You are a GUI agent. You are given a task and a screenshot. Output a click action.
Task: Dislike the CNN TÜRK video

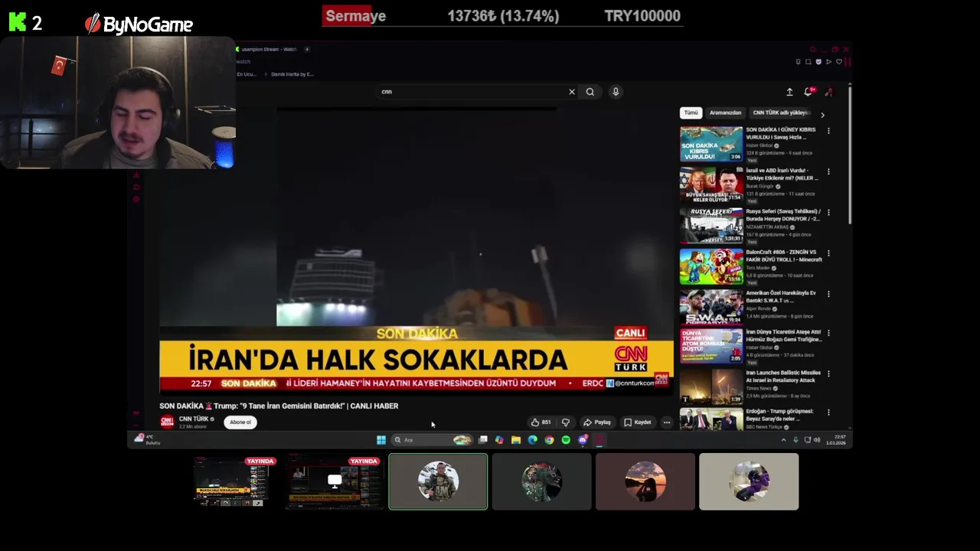tap(566, 422)
